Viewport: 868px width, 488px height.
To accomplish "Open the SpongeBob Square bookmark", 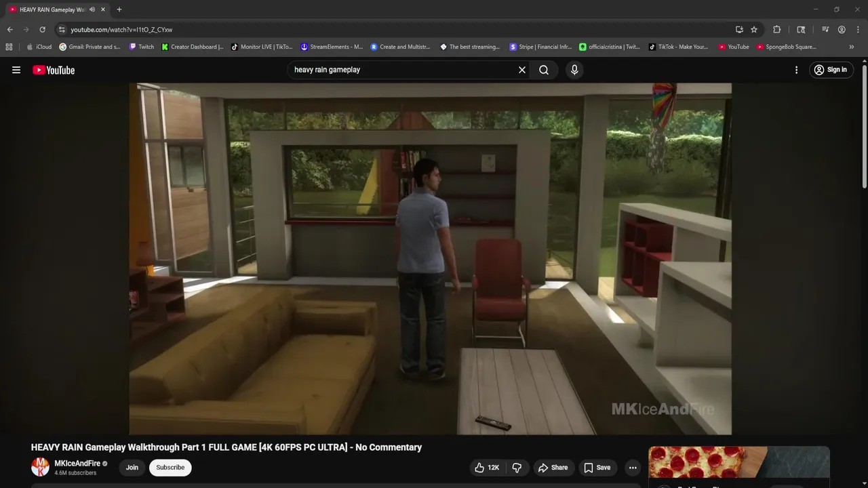I will point(787,47).
